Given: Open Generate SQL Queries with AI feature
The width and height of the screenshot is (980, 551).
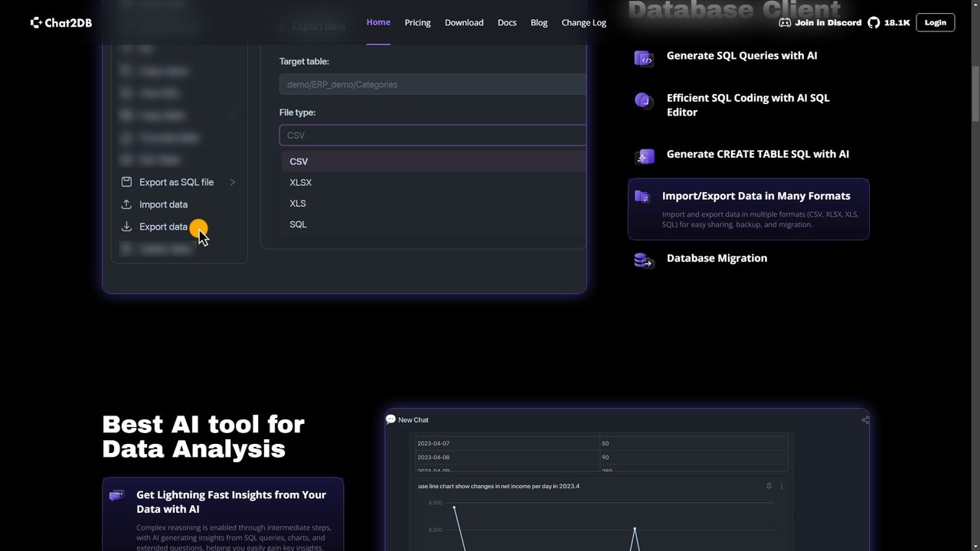Looking at the screenshot, I should click(742, 55).
